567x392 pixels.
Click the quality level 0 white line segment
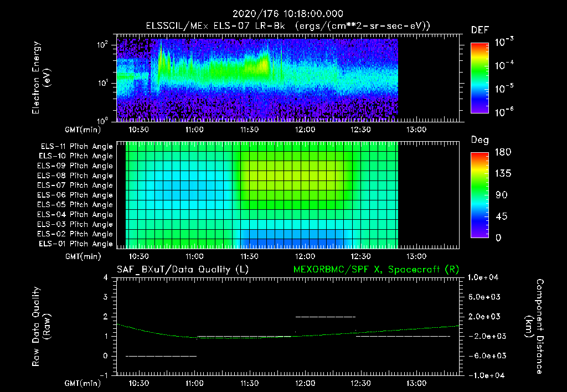(161, 356)
